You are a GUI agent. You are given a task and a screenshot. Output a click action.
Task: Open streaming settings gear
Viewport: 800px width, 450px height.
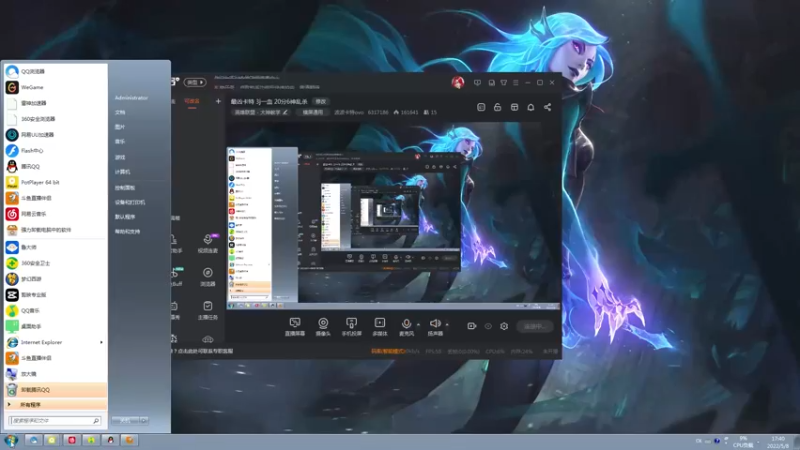(x=504, y=326)
